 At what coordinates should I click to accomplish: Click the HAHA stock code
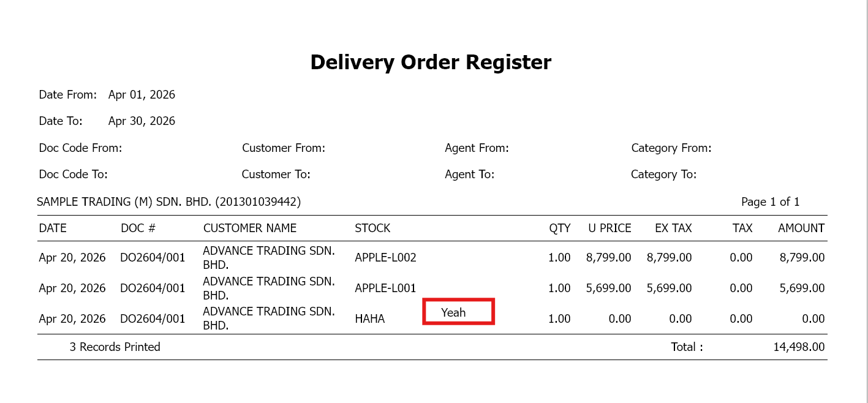pos(369,319)
